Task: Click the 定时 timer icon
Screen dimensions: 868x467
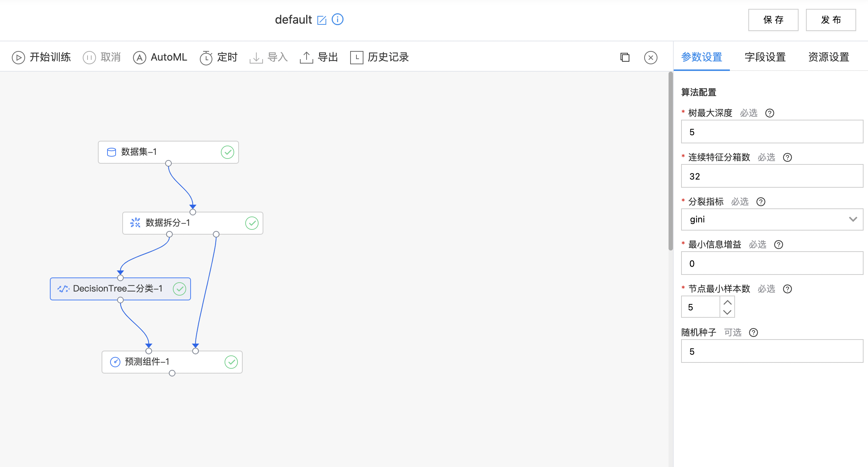Action: tap(206, 58)
